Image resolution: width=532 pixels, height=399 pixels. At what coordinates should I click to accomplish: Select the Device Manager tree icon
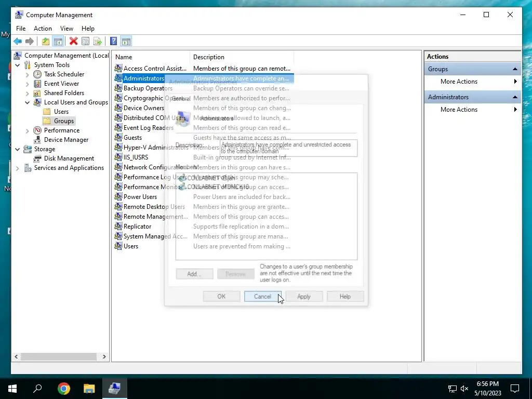[37, 140]
